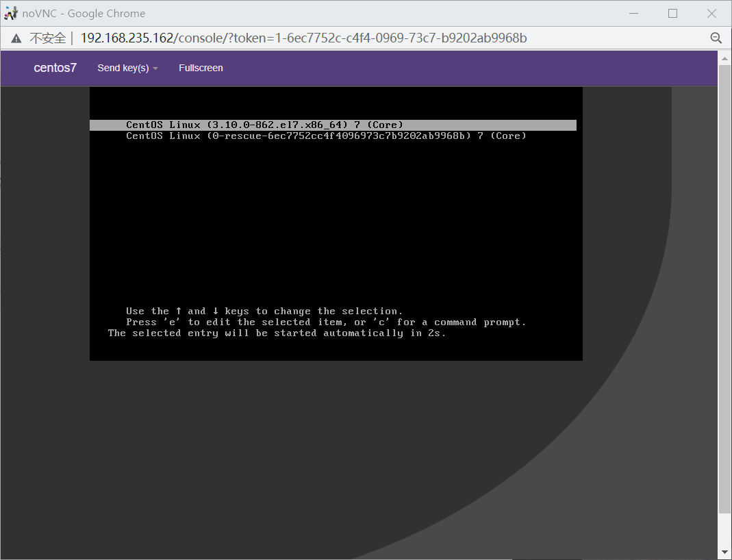Open the zoom magnifier icon in address bar
732x560 pixels.
tap(716, 38)
